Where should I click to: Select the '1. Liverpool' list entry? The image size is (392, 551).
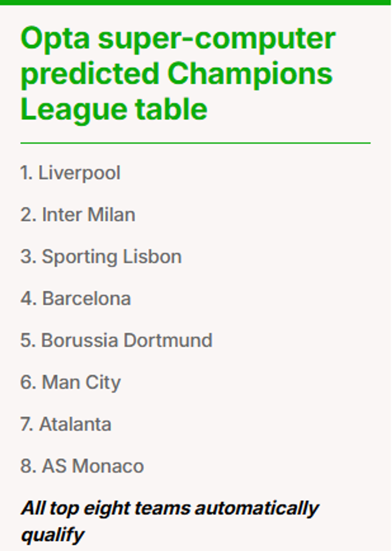70,173
